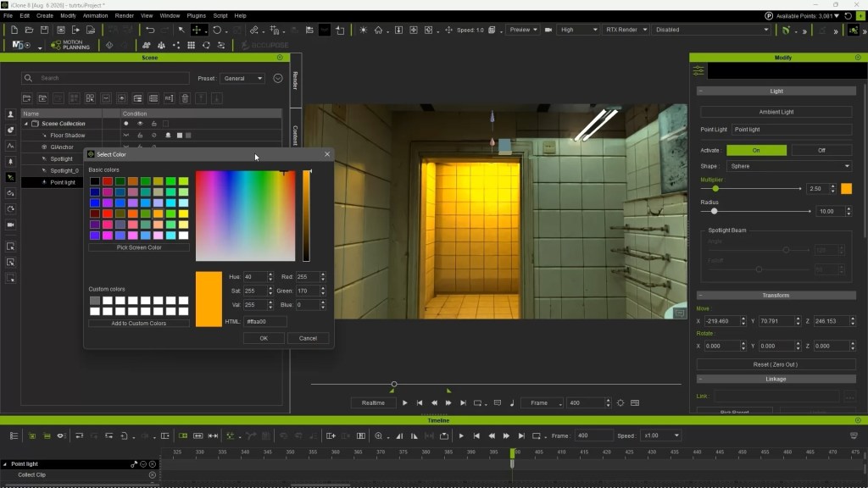
Task: Confirm color with OK button
Action: pyautogui.click(x=264, y=338)
